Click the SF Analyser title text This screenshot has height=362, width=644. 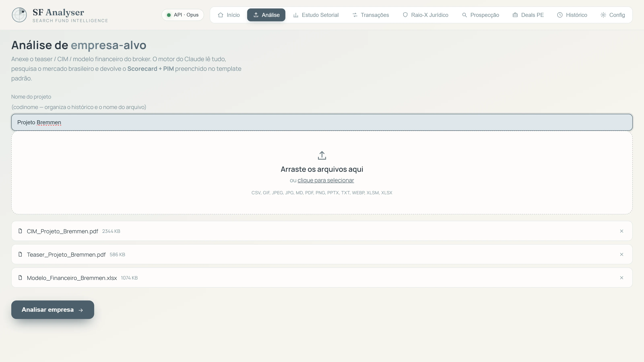58,12
